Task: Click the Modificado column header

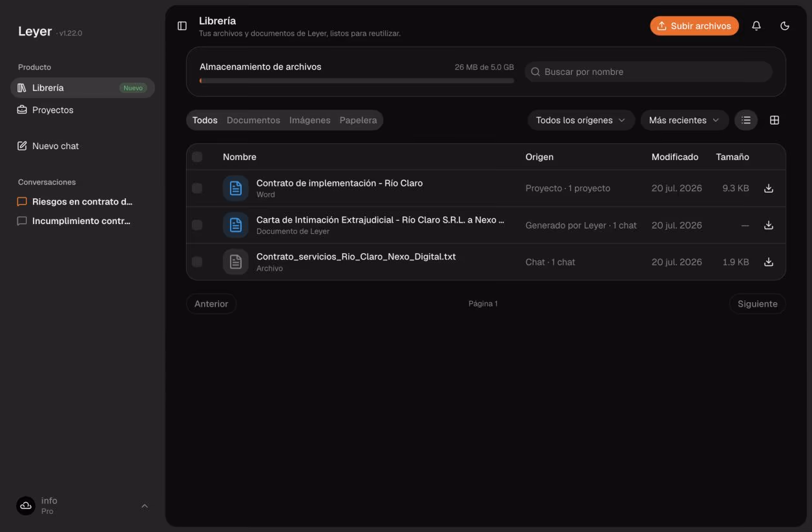Action: 675,157
